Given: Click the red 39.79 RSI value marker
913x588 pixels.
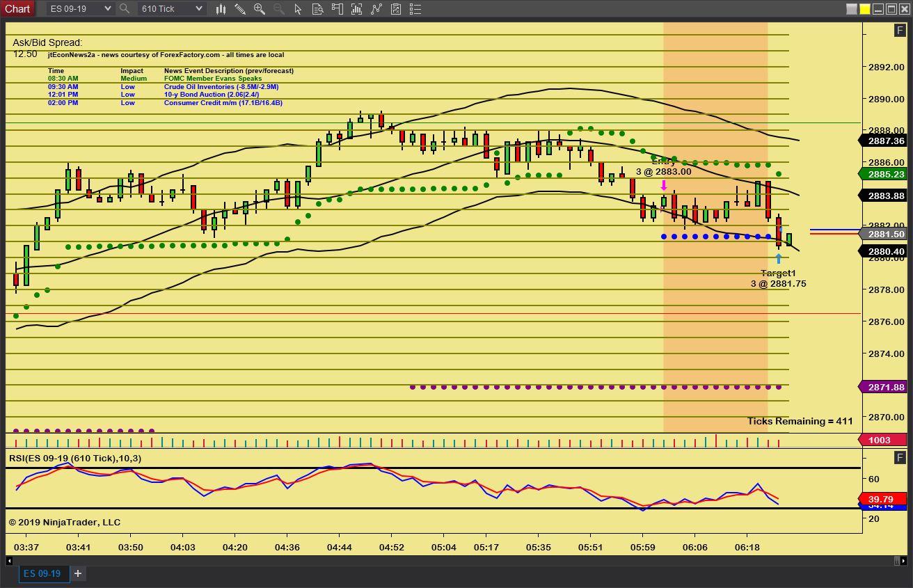Looking at the screenshot, I should pos(882,499).
